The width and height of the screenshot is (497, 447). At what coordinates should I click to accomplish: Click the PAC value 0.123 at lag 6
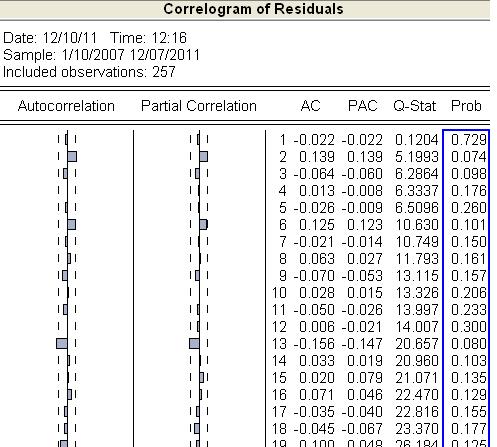365,225
